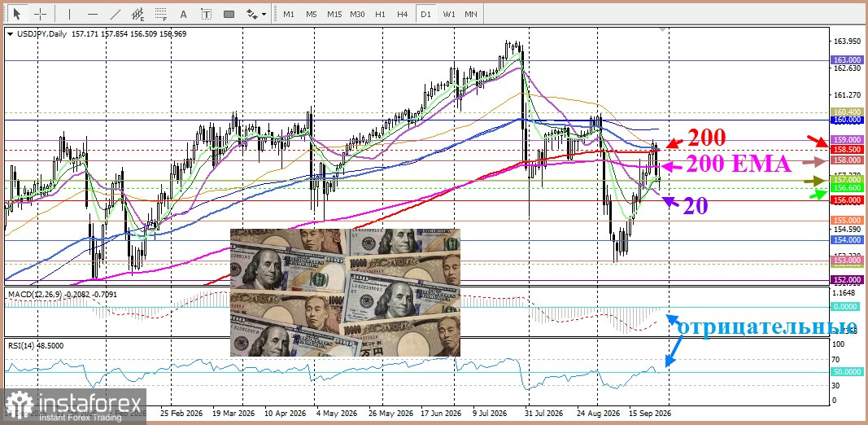
Task: Click the 160.400 price level label
Action: point(846,112)
